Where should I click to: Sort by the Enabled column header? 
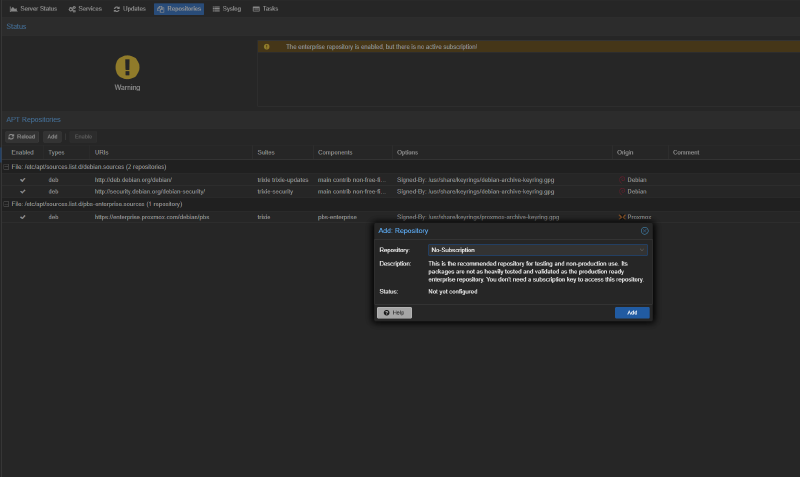coord(22,153)
